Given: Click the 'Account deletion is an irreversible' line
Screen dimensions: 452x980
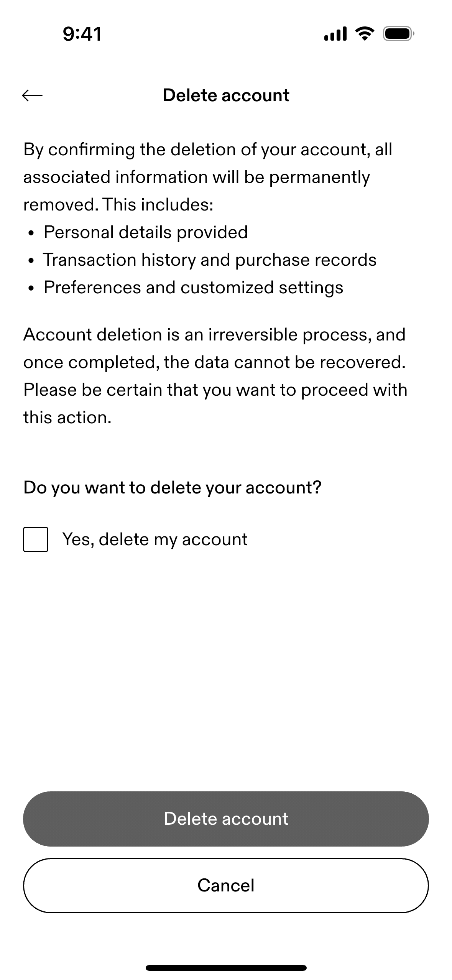Looking at the screenshot, I should (x=214, y=335).
